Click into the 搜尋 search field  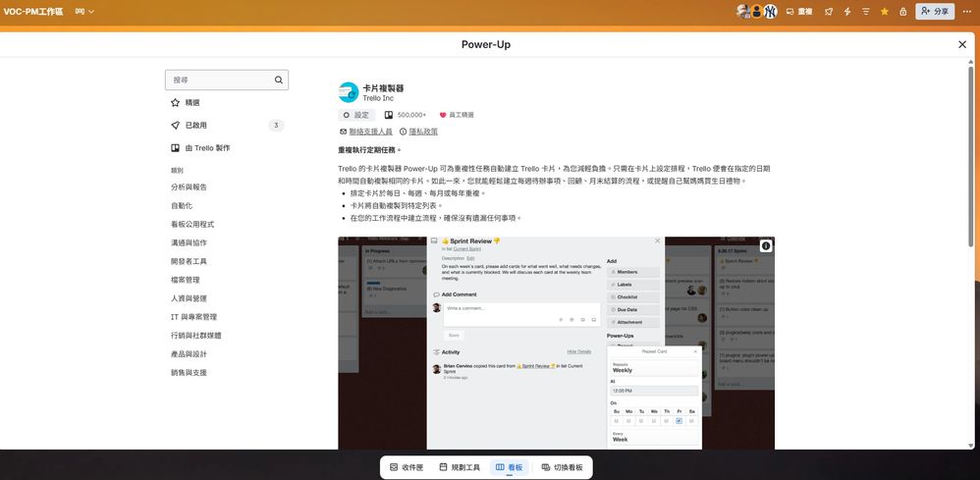[x=226, y=80]
